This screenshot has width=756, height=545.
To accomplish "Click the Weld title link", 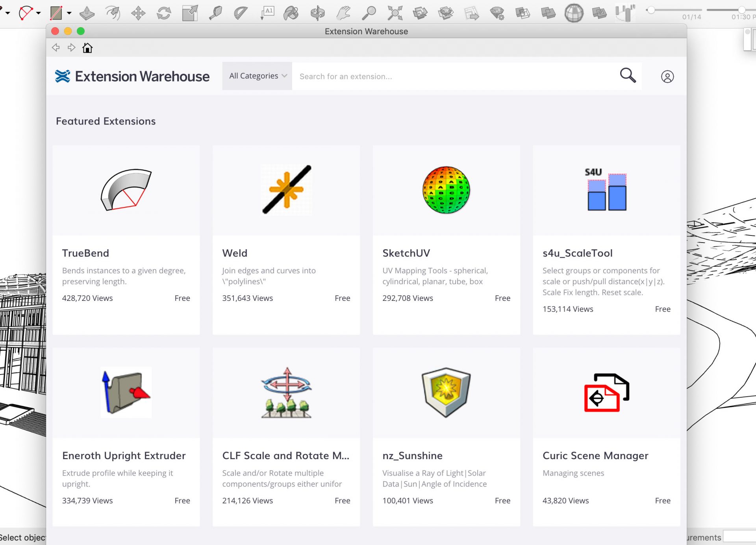I will point(235,253).
